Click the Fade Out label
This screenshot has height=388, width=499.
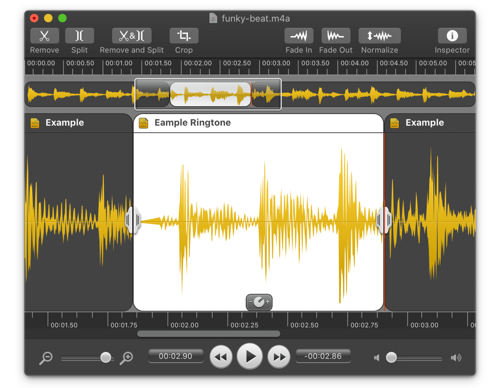[x=336, y=50]
